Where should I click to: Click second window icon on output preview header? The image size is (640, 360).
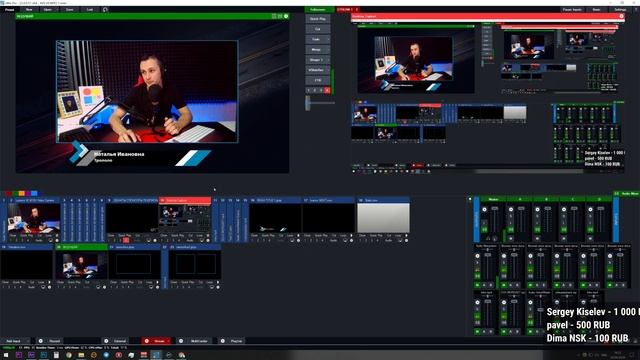pos(280,16)
